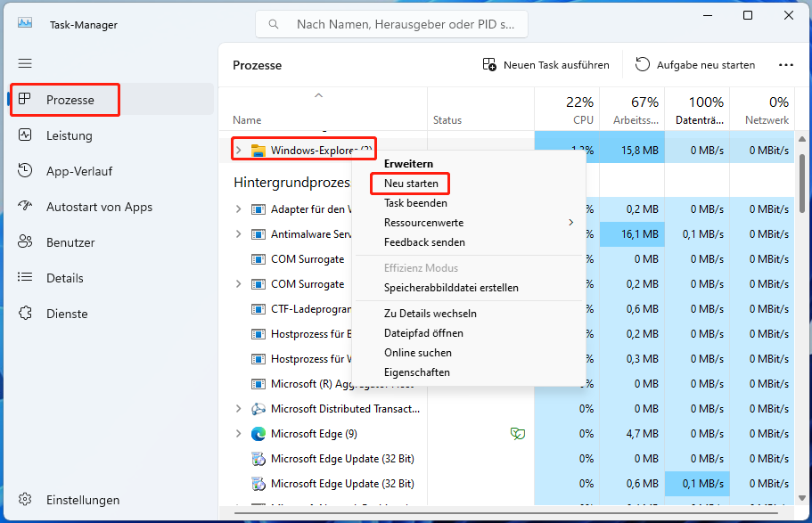Open Eigenschaften from the context menu

pos(469,372)
